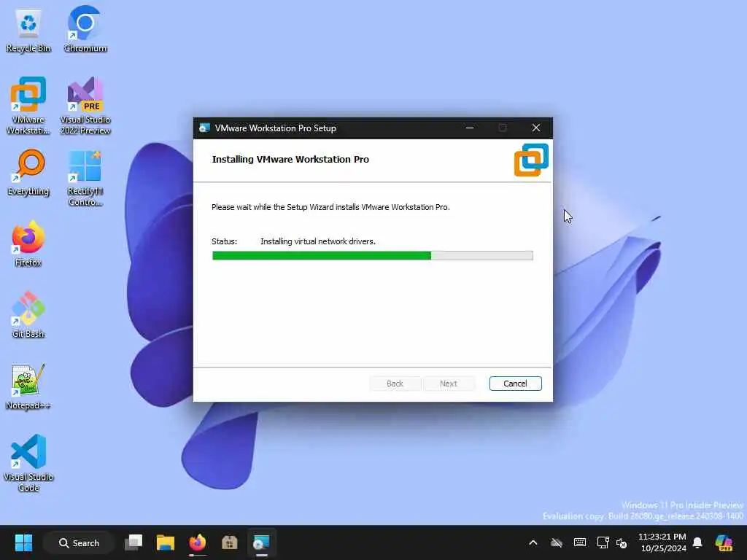Select the Firefox desktop shortcut
The width and height of the screenshot is (747, 560).
[x=28, y=244]
